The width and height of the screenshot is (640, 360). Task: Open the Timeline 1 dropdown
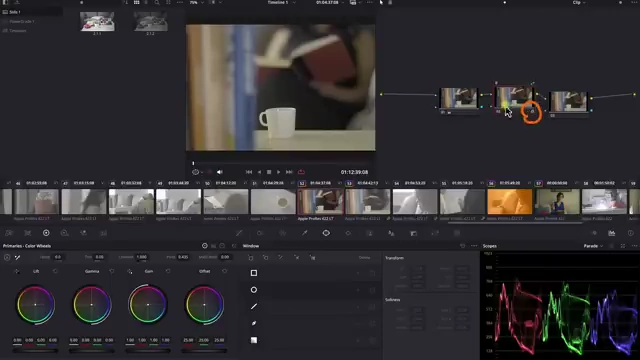282,2
